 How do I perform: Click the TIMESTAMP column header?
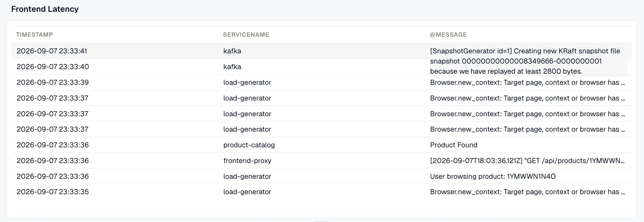click(34, 35)
